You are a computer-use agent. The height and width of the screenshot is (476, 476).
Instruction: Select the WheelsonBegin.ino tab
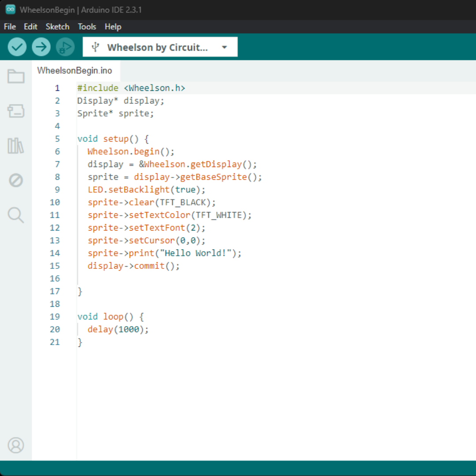coord(74,71)
